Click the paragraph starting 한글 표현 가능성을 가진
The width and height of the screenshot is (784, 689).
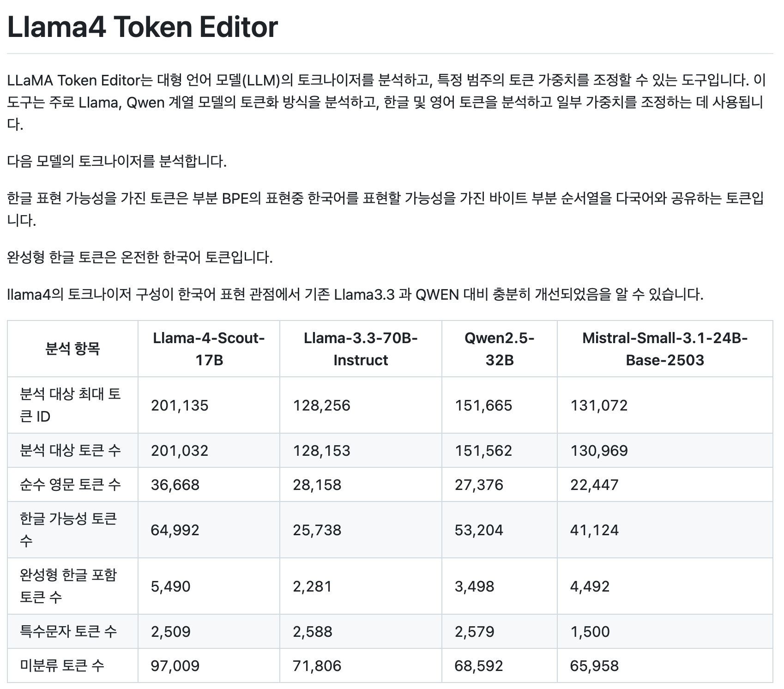tap(386, 209)
